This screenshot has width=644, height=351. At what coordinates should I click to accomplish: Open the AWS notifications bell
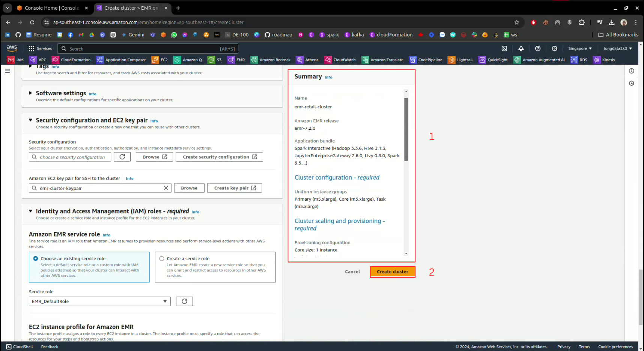click(521, 49)
